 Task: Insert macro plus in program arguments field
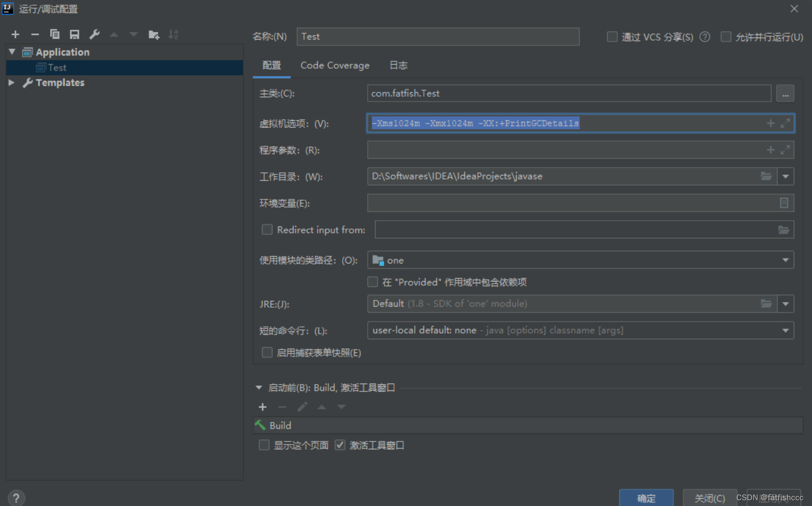click(x=770, y=150)
